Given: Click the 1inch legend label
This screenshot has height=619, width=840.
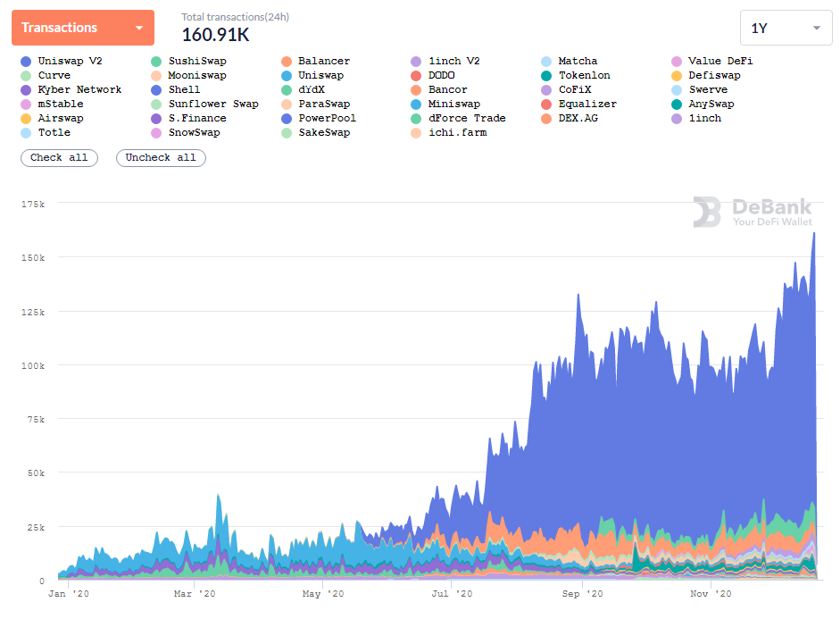Looking at the screenshot, I should (x=705, y=119).
